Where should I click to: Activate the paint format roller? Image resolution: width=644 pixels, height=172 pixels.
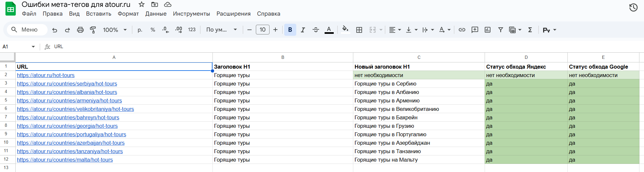click(x=93, y=30)
